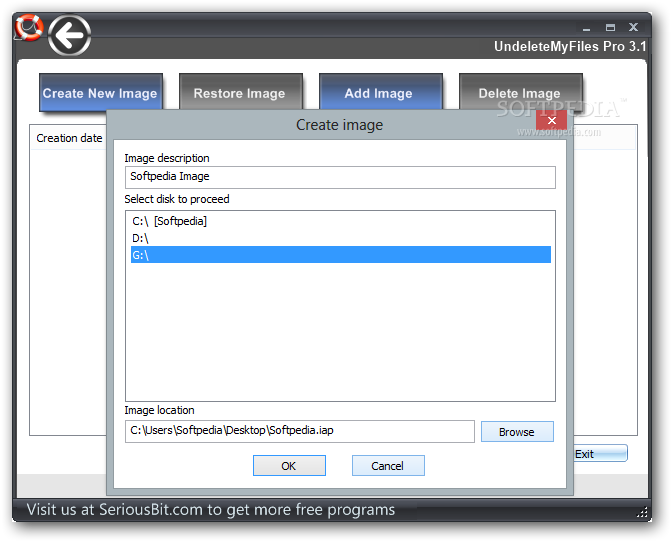The width and height of the screenshot is (672, 542).
Task: Select the D:\ disk entry
Action: click(x=341, y=238)
